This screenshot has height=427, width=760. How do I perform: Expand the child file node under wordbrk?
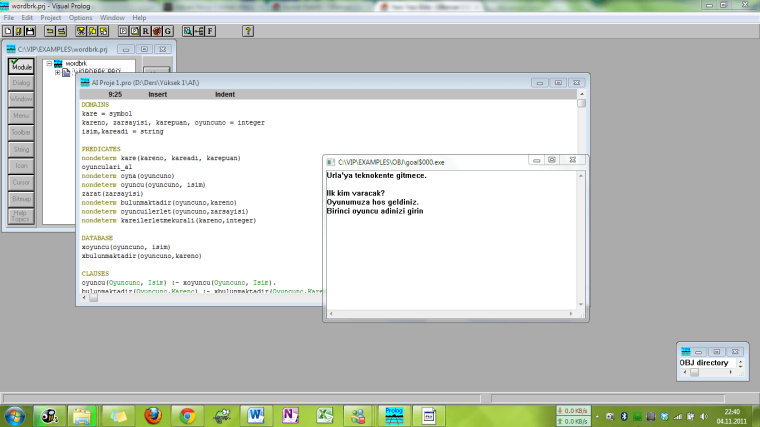tap(58, 72)
